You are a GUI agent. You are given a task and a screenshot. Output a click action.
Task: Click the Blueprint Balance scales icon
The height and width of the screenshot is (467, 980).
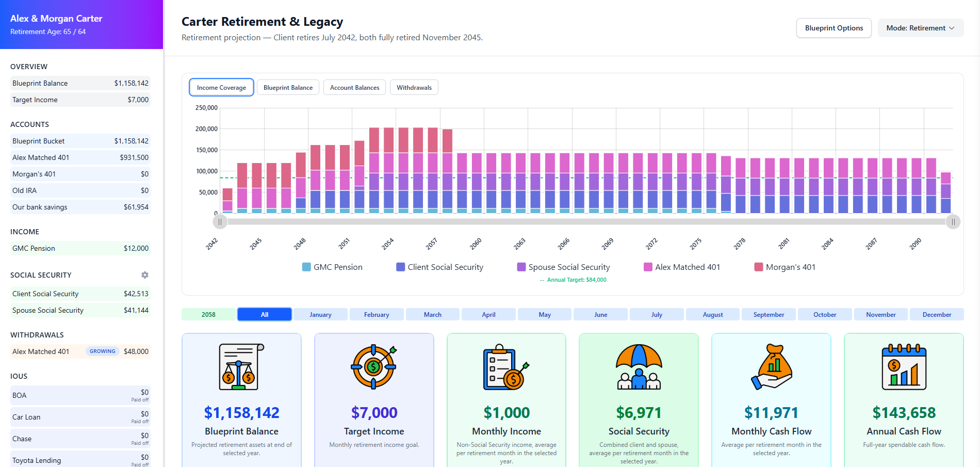coord(241,366)
